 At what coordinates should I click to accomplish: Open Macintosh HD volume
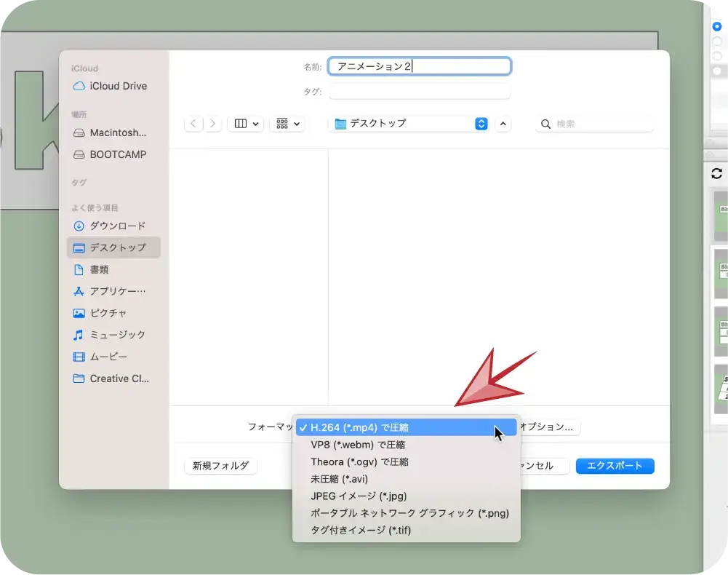pos(118,133)
